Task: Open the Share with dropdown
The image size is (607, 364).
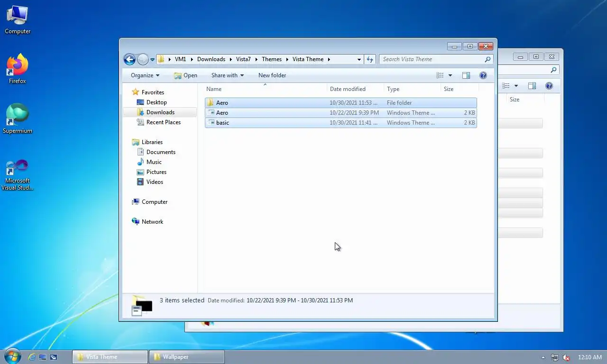Action: click(x=228, y=75)
